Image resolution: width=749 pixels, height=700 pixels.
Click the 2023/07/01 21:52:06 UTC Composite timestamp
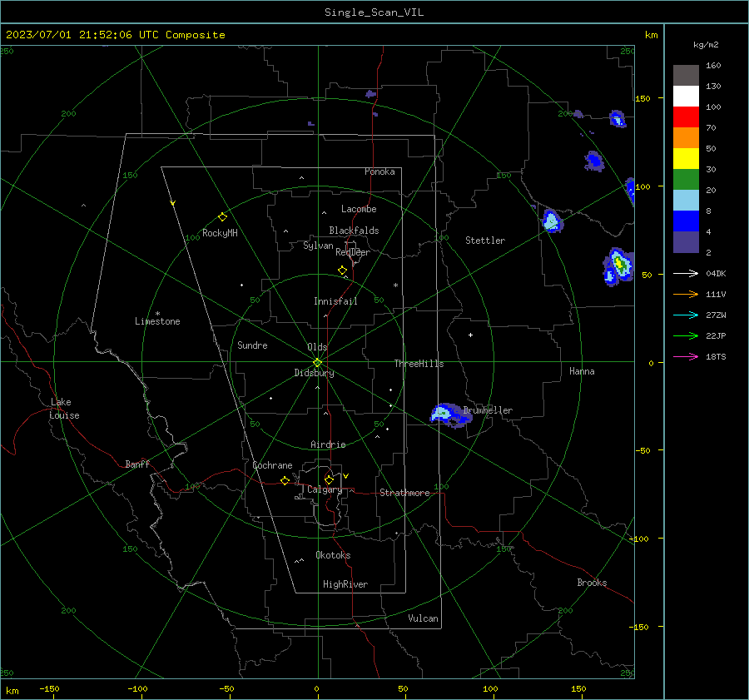[115, 35]
